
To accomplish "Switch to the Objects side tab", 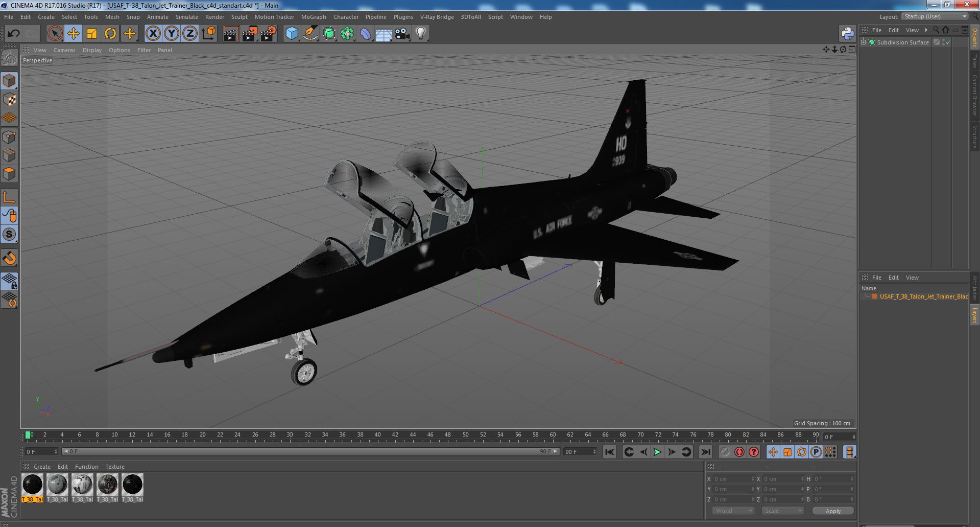I will pos(974,37).
